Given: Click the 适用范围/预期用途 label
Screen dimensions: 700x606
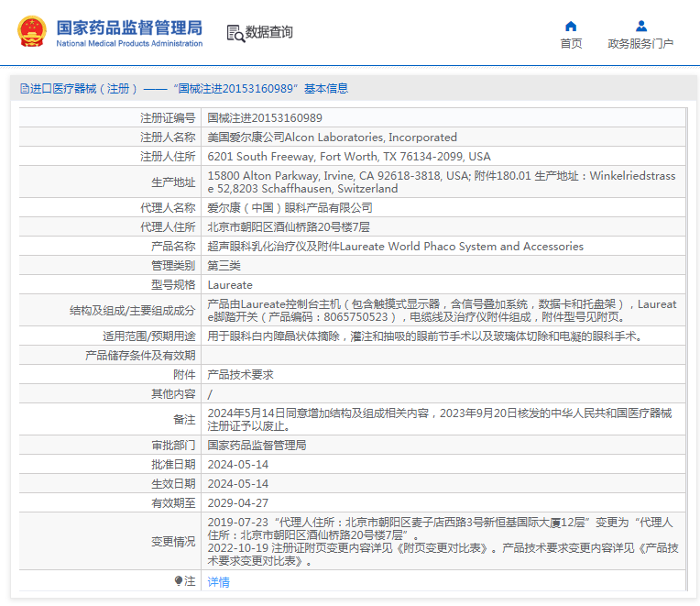Looking at the screenshot, I should [149, 336].
